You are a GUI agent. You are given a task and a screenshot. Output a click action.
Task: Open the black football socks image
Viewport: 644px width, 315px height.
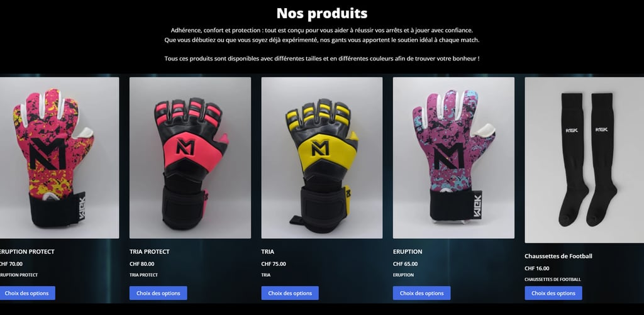[584, 160]
